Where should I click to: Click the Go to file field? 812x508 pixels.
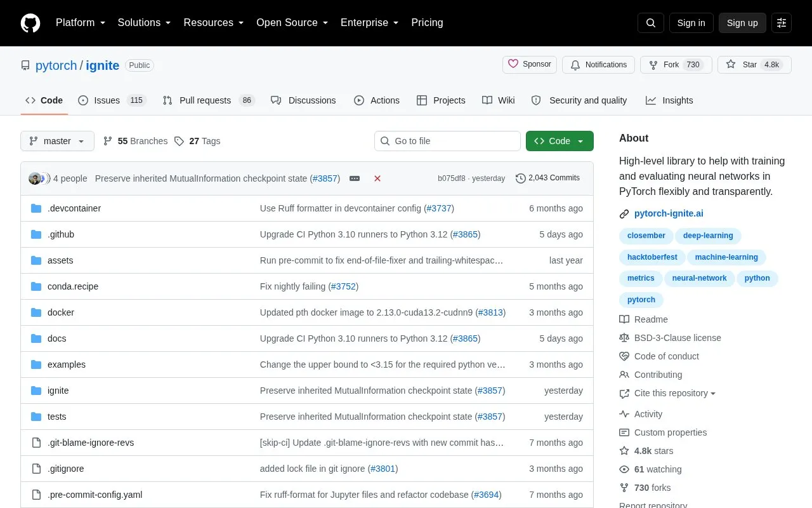[447, 141]
